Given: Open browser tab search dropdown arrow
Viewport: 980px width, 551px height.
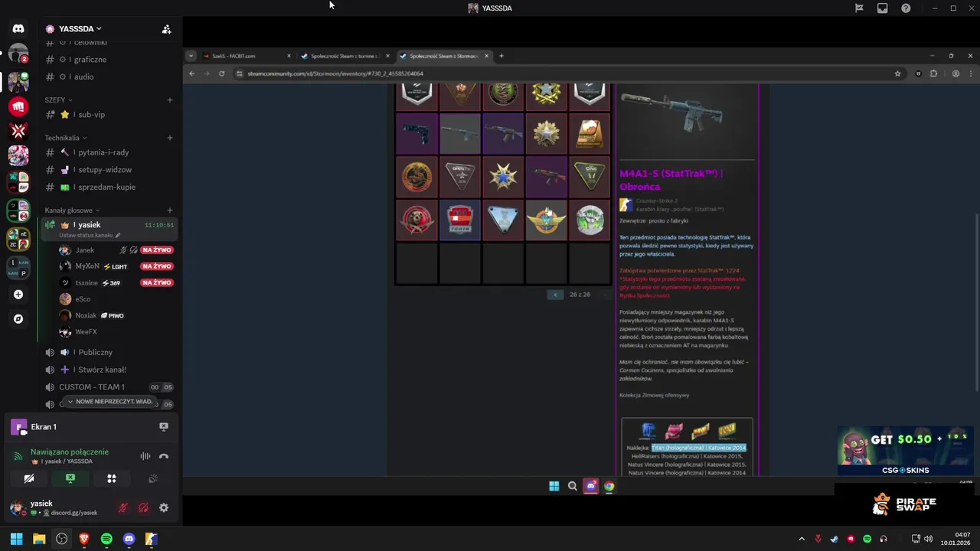Looking at the screenshot, I should (191, 56).
